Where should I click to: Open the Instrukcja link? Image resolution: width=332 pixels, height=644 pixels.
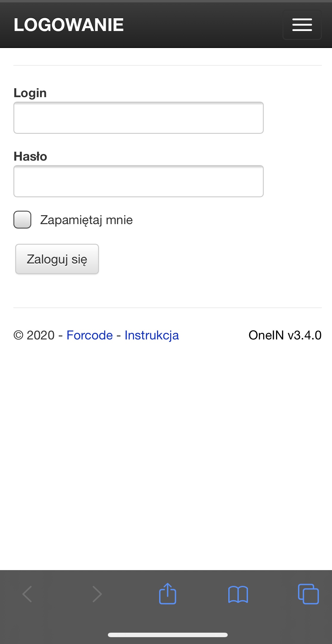(152, 335)
